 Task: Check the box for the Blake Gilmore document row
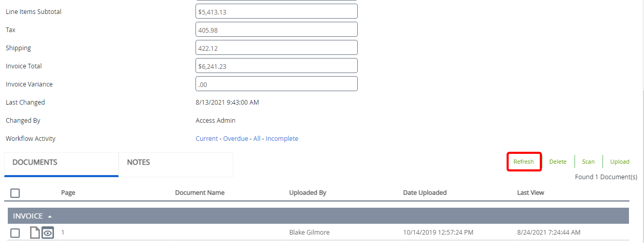point(15,233)
